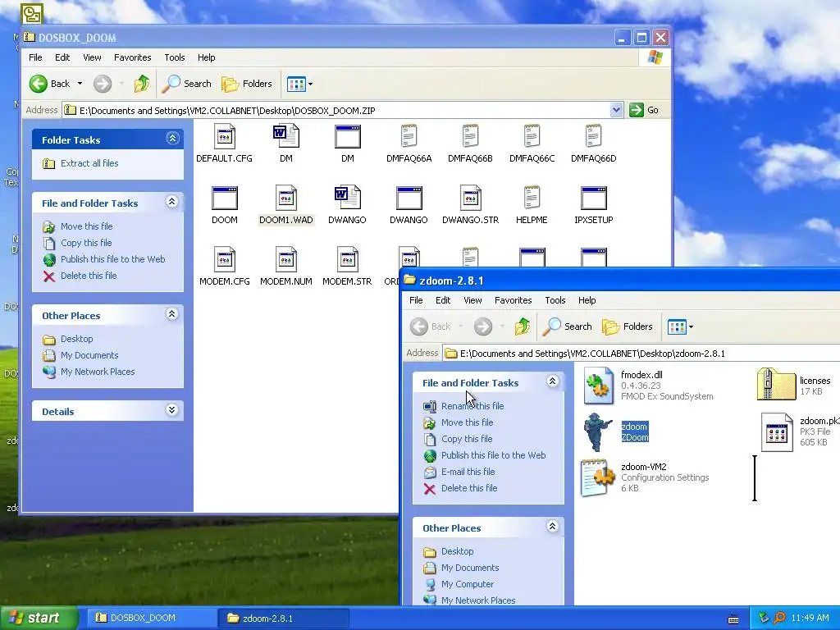Open Edit menu in zdoom-2.8.1 window
The width and height of the screenshot is (840, 630).
click(x=443, y=300)
